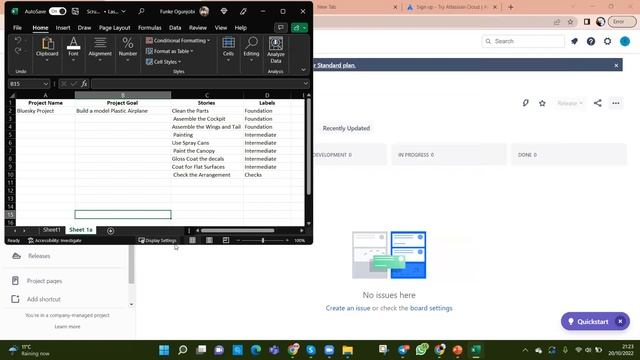Switch to the Sheet1 tab
The width and height of the screenshot is (640, 360).
[x=51, y=230]
